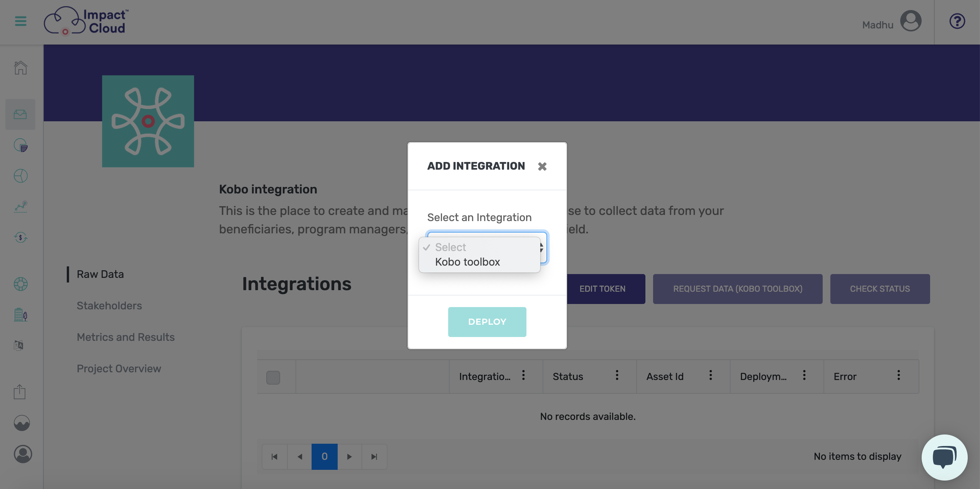
Task: Open the building organization sidebar icon
Action: pyautogui.click(x=21, y=315)
